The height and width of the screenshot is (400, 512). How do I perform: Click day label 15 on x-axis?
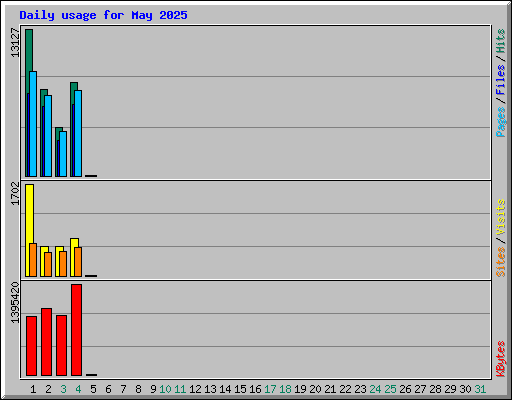(240, 389)
